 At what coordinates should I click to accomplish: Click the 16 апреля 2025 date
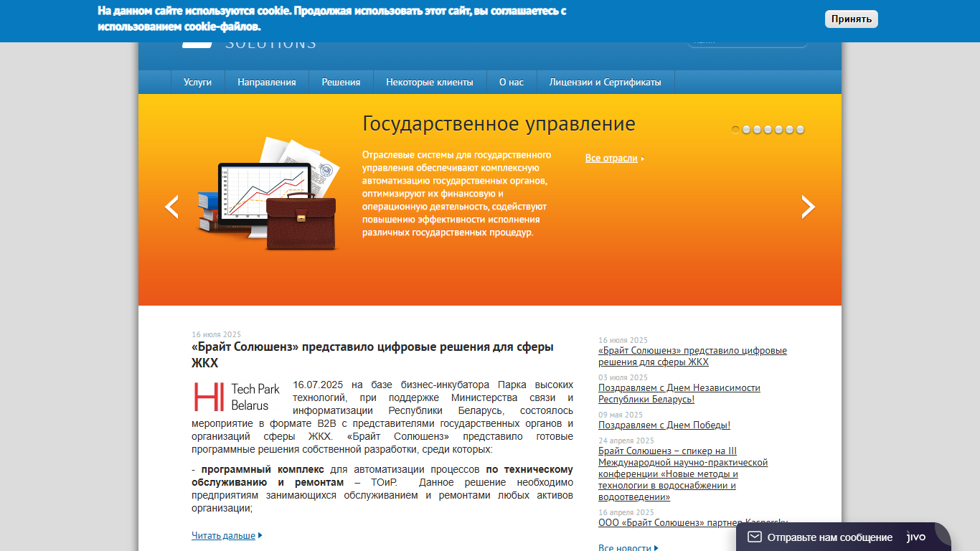tap(626, 512)
